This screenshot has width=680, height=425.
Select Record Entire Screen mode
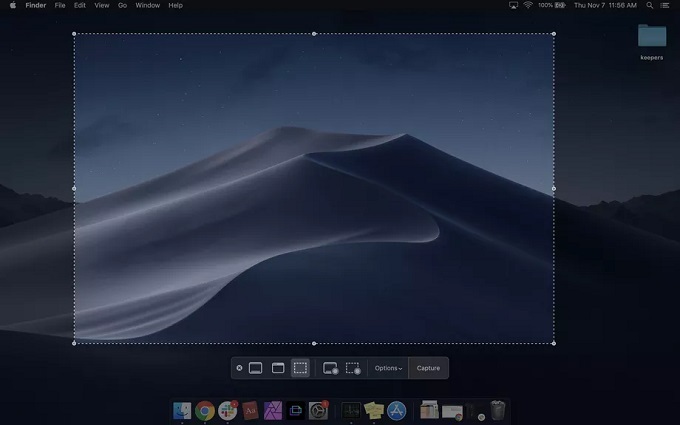pos(330,368)
